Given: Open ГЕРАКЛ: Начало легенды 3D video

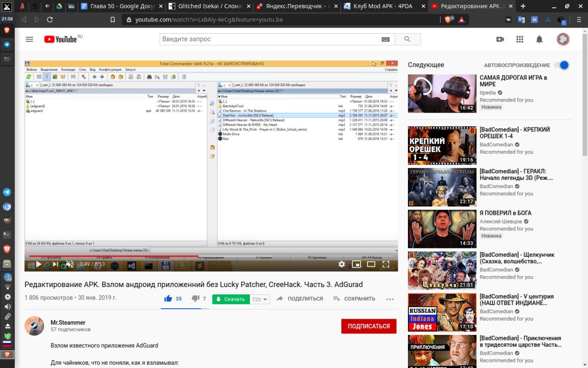Looking at the screenshot, I should [x=442, y=187].
